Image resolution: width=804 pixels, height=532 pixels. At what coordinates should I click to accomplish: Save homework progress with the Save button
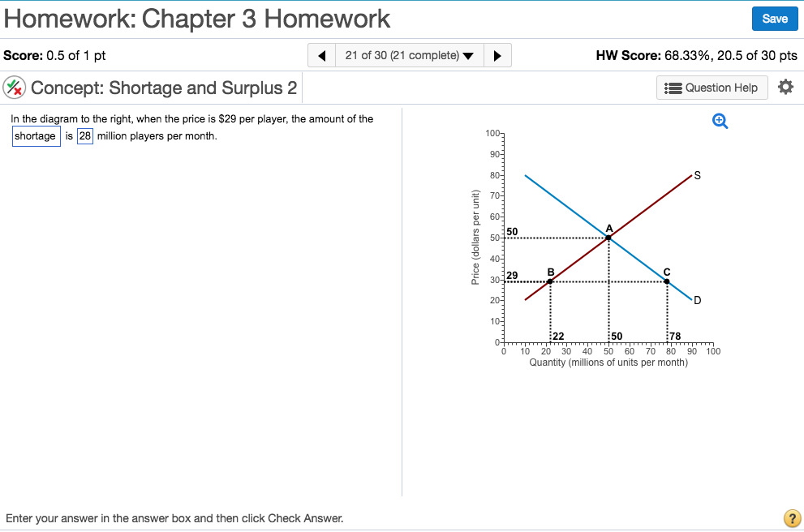pos(774,18)
